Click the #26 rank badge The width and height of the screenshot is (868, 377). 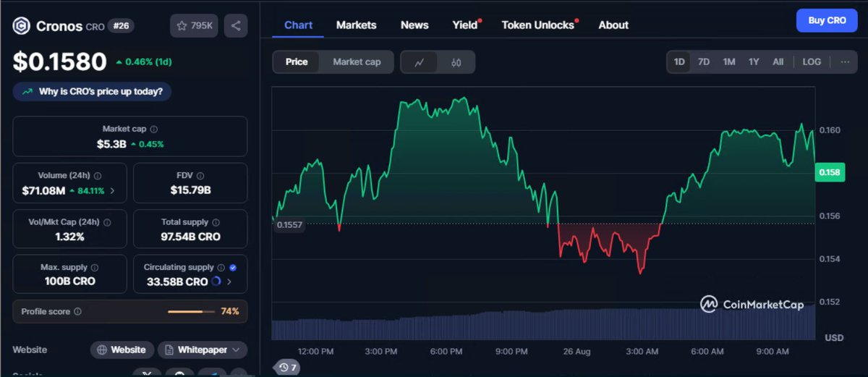click(121, 26)
